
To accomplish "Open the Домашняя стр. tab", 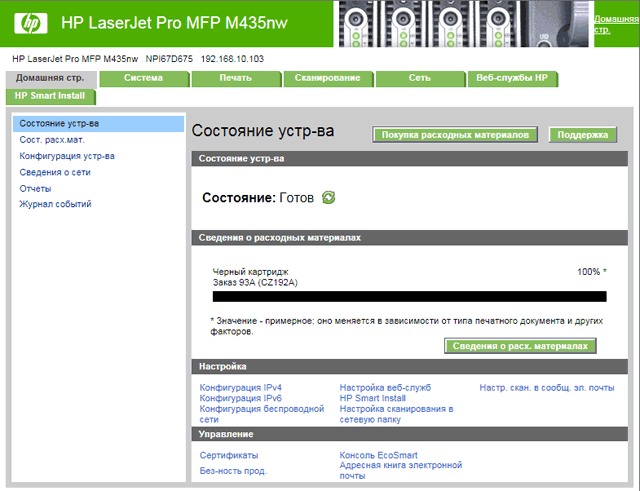I will (x=50, y=78).
